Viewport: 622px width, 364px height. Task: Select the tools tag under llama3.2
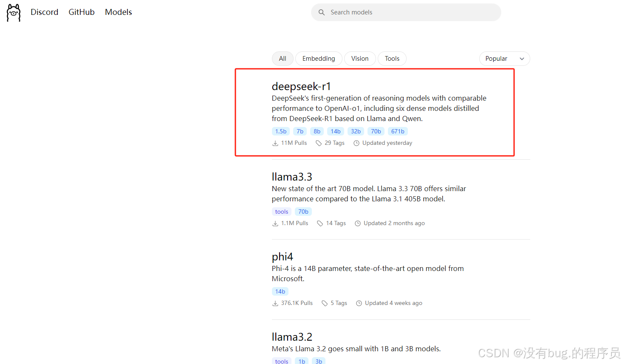282,361
